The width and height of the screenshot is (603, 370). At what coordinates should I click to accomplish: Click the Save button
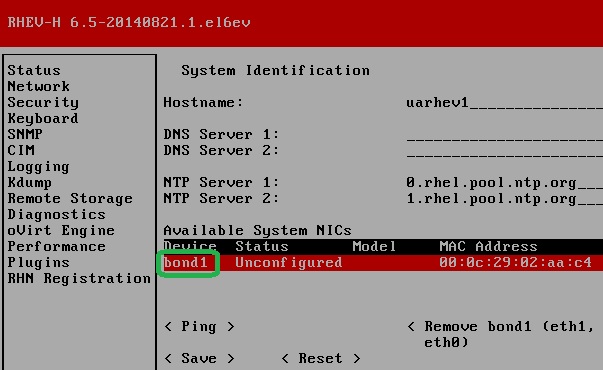[x=199, y=358]
